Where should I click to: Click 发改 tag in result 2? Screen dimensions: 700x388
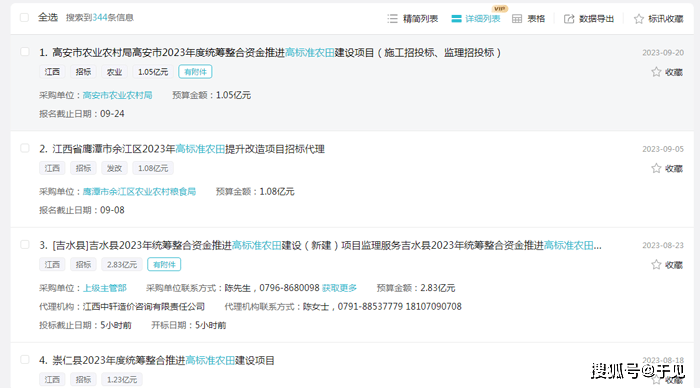pyautogui.click(x=114, y=168)
